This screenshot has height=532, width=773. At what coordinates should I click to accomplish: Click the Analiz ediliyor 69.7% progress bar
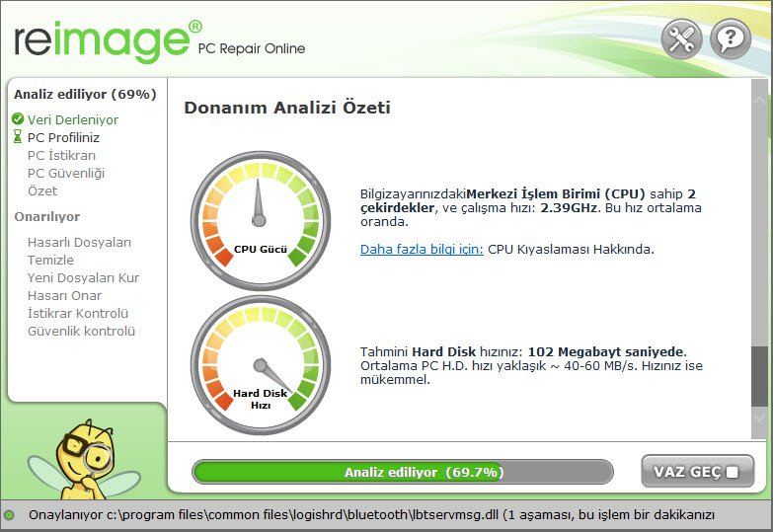point(403,472)
